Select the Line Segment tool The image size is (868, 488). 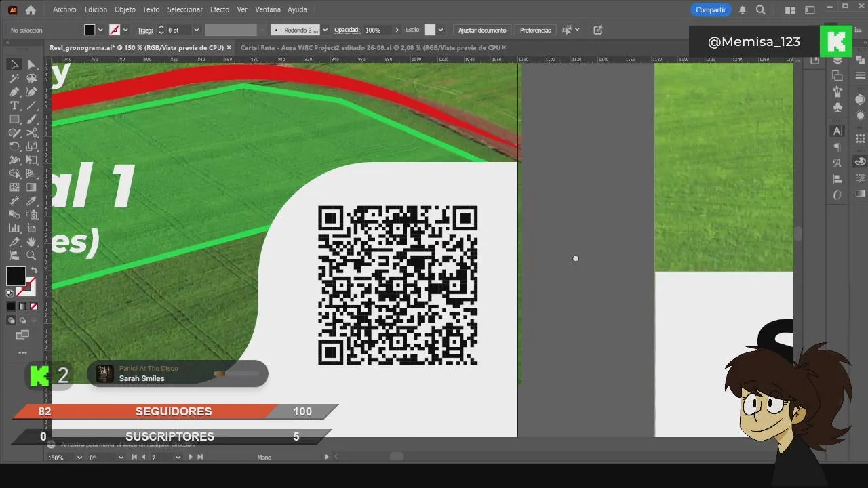tap(31, 106)
